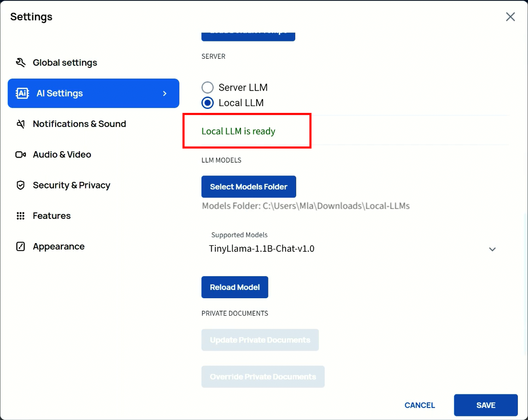Close the Settings dialog with X
The image size is (528, 420).
[x=510, y=17]
